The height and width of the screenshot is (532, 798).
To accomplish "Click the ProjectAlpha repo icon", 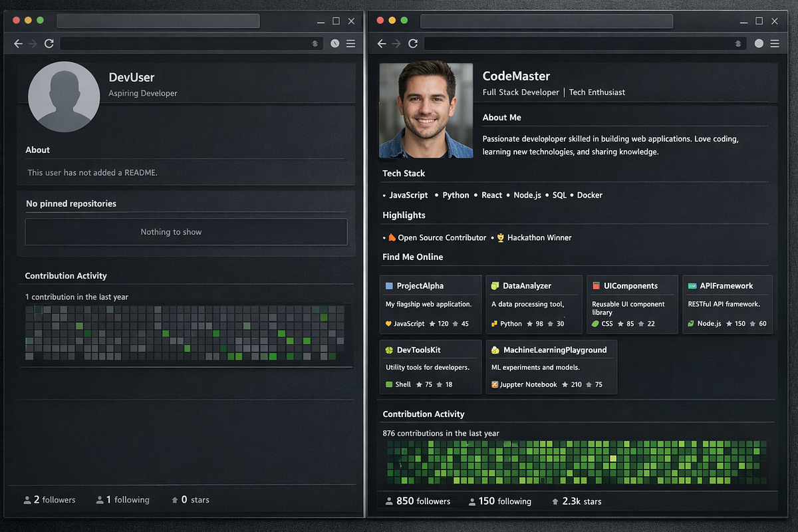I will [389, 285].
